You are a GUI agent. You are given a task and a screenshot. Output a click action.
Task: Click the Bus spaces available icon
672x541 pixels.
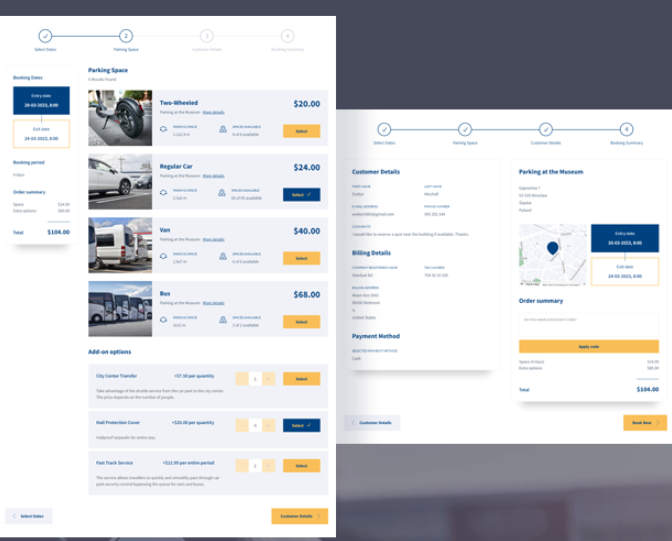[x=223, y=320]
